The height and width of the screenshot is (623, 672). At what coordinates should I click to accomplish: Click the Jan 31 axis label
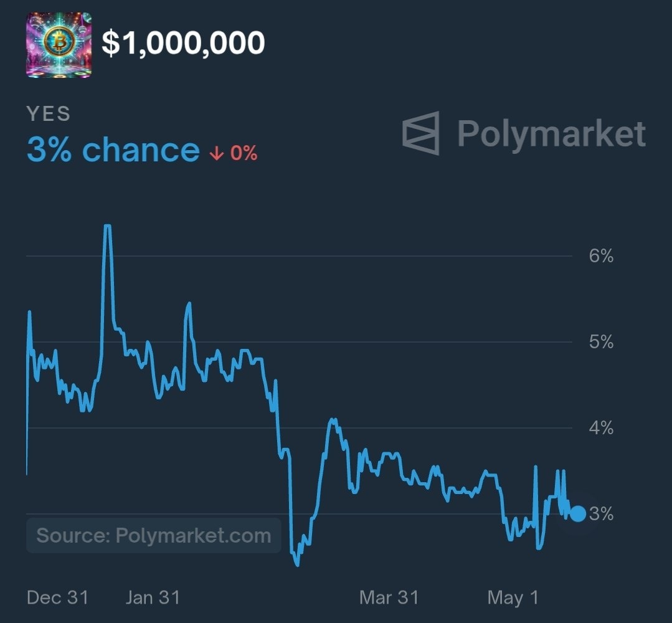(x=153, y=597)
